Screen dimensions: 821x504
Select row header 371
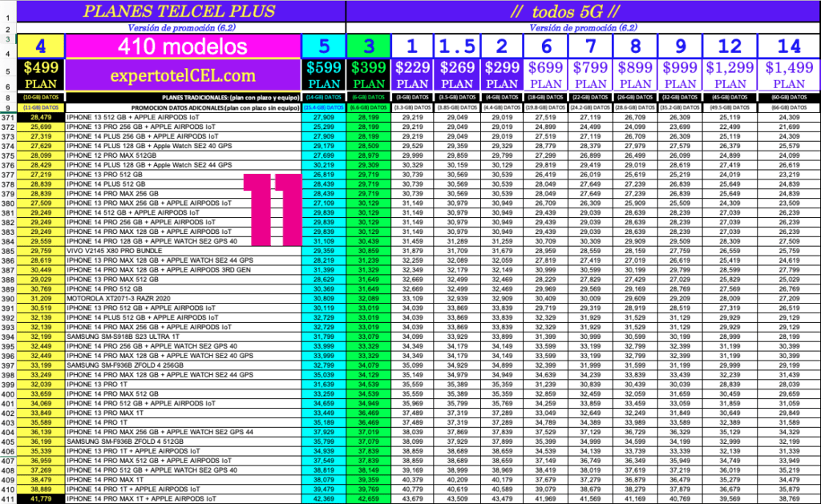(8, 118)
